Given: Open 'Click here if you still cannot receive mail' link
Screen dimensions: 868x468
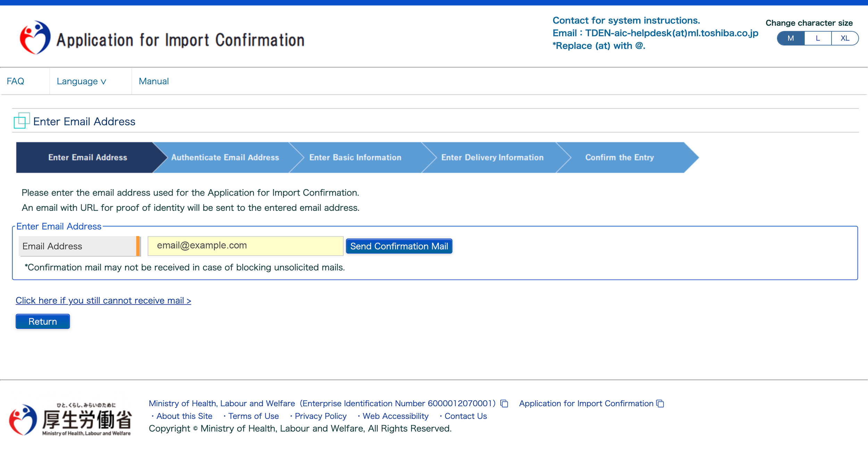Looking at the screenshot, I should click(103, 300).
